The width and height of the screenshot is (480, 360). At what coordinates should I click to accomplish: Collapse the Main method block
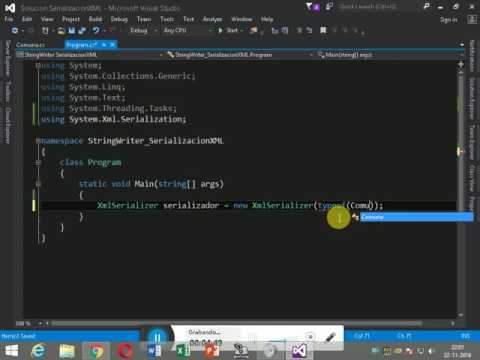(x=38, y=184)
